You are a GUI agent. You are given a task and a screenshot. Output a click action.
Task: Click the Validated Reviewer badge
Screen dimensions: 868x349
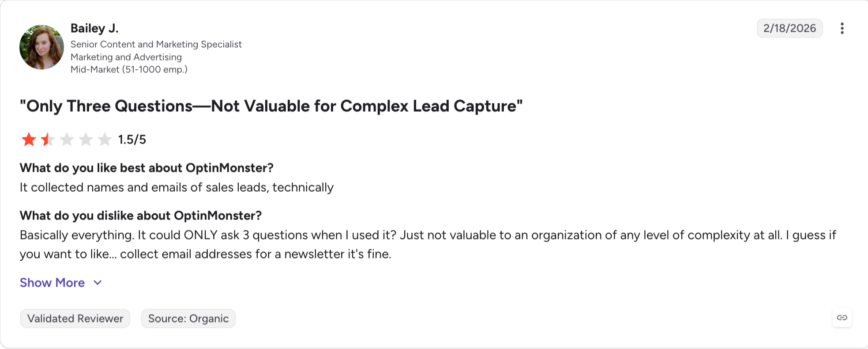point(75,319)
